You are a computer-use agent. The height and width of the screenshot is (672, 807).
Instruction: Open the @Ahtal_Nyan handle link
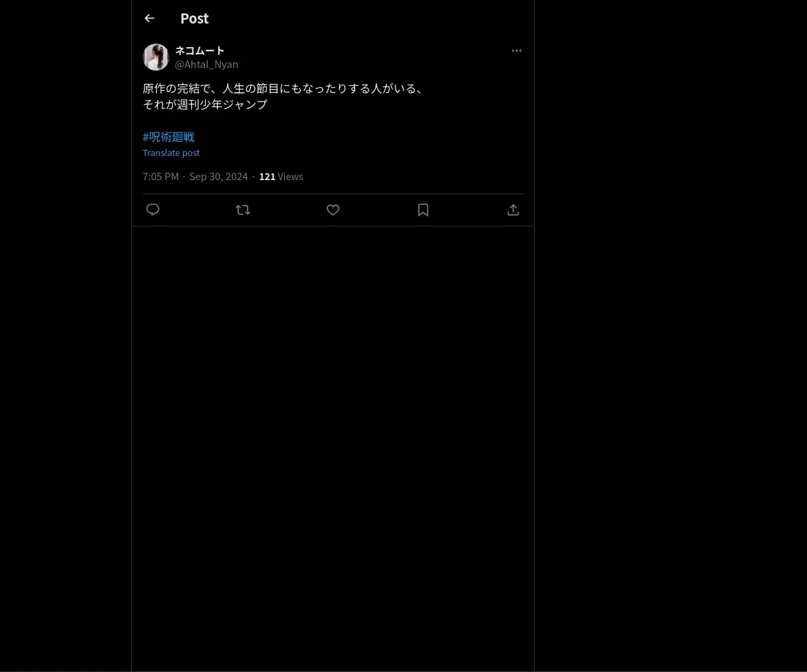coord(206,65)
